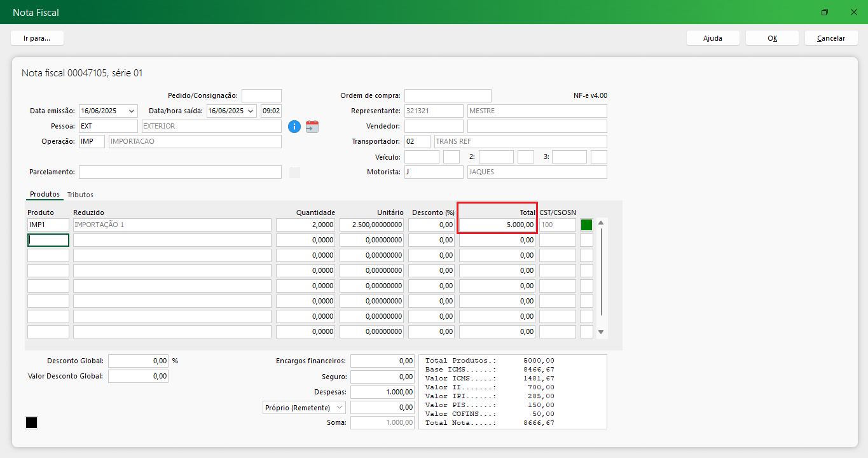Restore the Nota Fiscal window size
This screenshot has height=458, width=868.
click(x=824, y=12)
